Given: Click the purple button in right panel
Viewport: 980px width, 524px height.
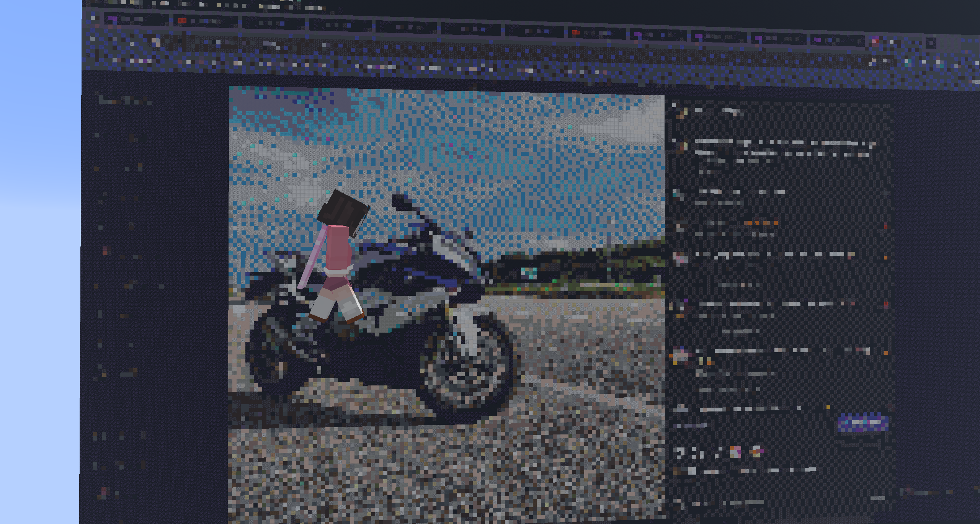Looking at the screenshot, I should click(x=862, y=423).
